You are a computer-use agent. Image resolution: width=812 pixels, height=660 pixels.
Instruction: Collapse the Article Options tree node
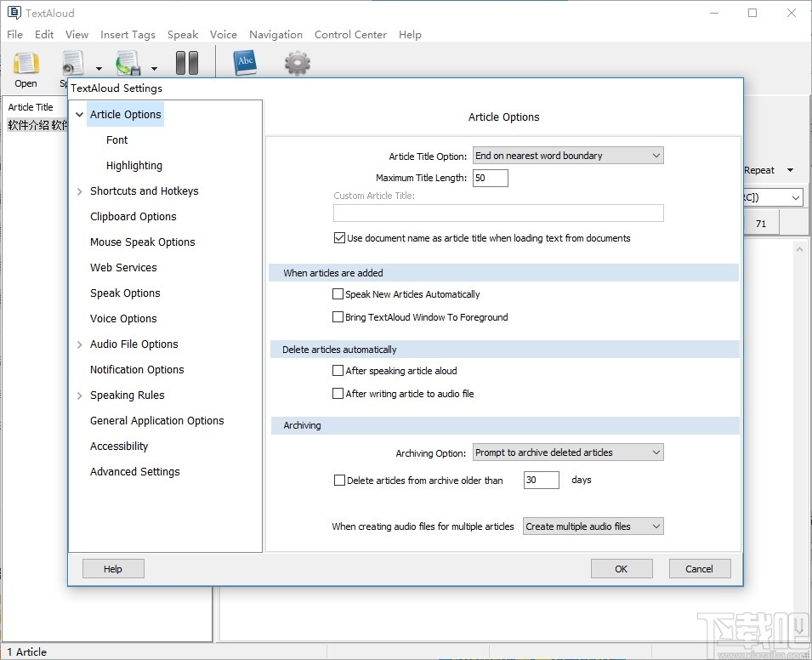click(79, 115)
